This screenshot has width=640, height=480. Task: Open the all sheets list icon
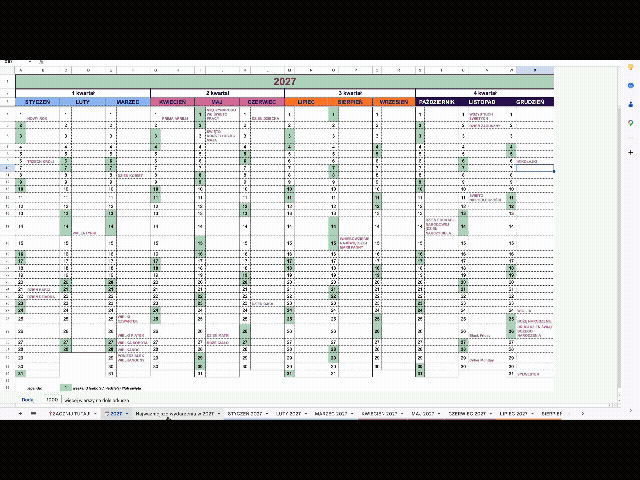[x=33, y=413]
